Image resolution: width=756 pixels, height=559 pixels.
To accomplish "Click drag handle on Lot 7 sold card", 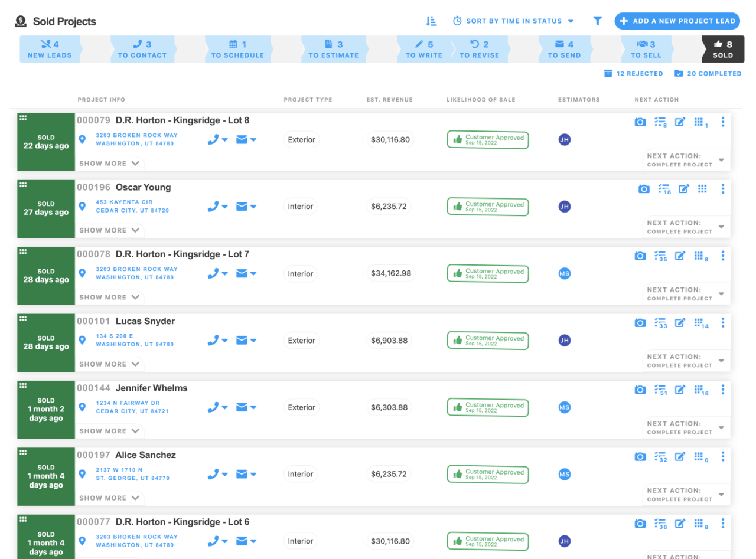I will 23,251.
